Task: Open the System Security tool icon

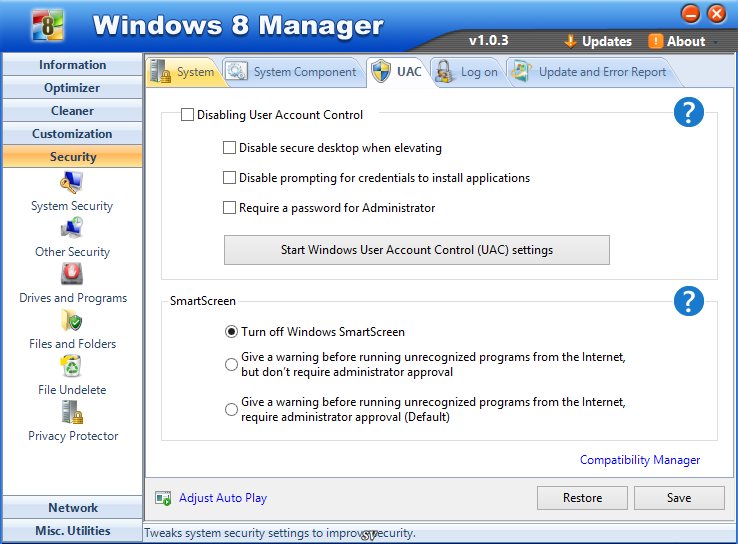Action: tap(72, 182)
